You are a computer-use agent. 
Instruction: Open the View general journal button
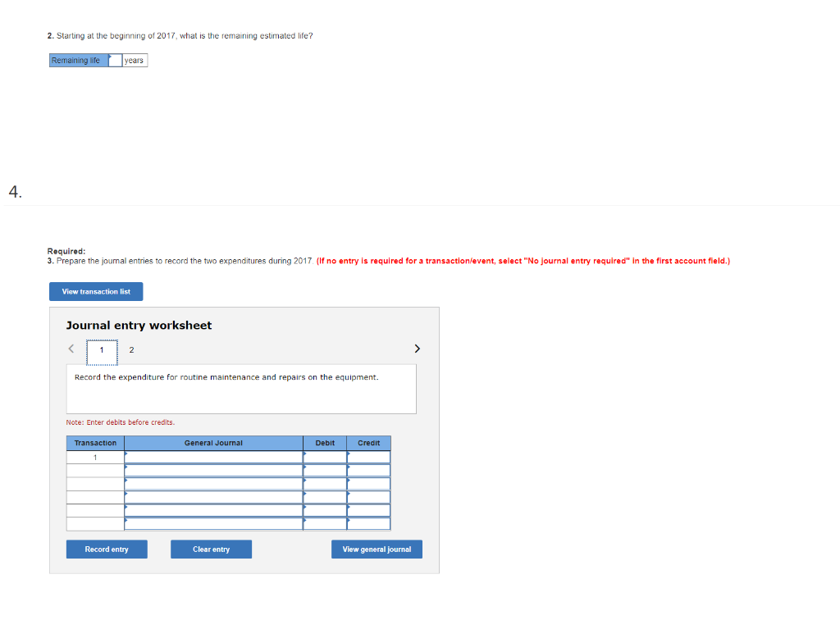tap(377, 549)
